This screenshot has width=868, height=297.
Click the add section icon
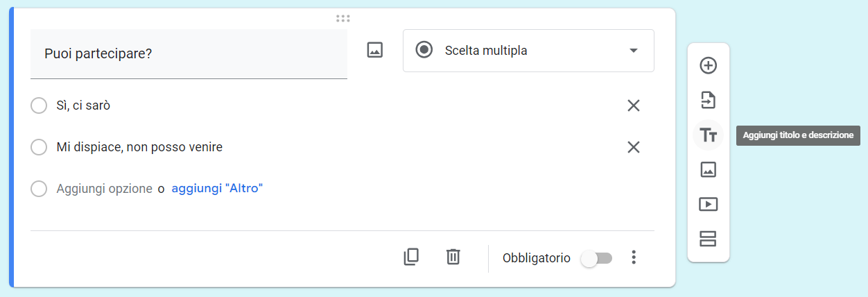pos(708,239)
